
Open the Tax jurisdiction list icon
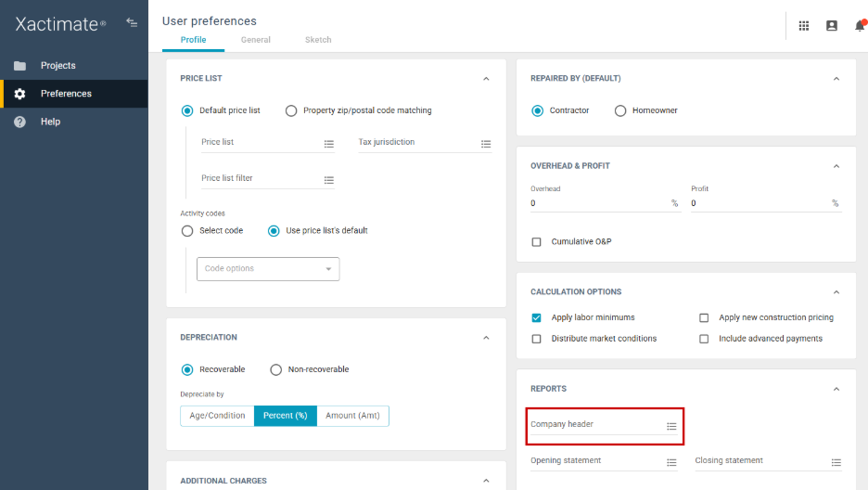[x=486, y=144]
